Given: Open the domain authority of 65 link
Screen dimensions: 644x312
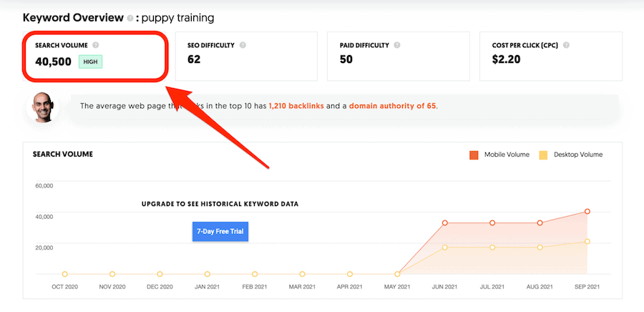Looking at the screenshot, I should [392, 106].
